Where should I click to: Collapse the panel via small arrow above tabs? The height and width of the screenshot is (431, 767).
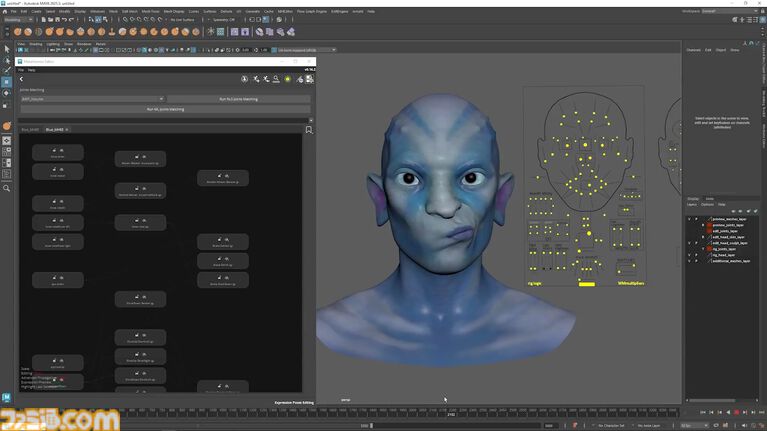tap(311, 120)
